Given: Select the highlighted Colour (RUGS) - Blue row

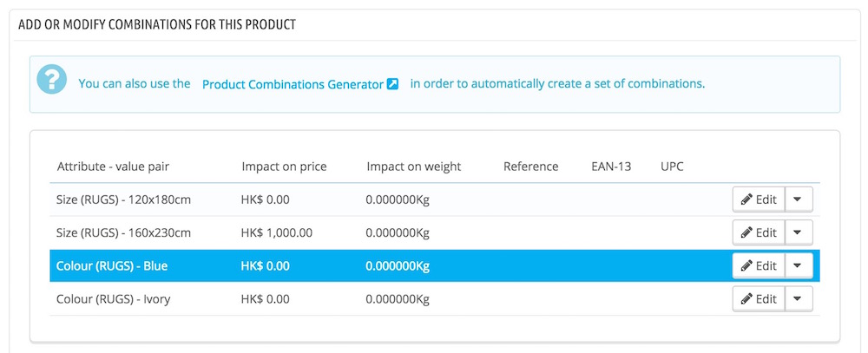Looking at the screenshot, I should pyautogui.click(x=435, y=266).
